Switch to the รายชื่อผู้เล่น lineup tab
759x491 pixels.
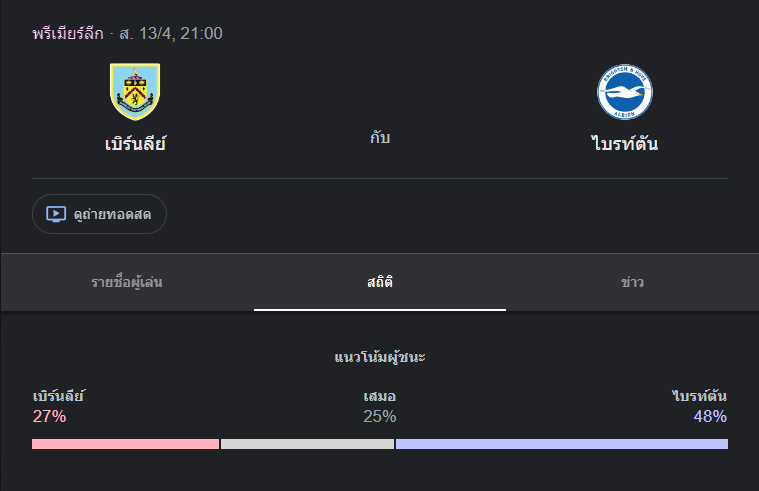(x=127, y=282)
